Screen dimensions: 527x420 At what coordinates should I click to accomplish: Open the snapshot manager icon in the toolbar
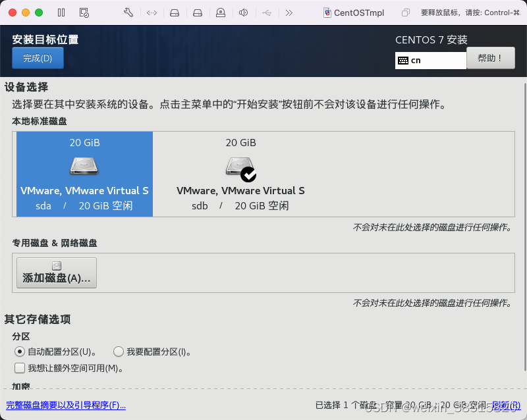(x=84, y=13)
